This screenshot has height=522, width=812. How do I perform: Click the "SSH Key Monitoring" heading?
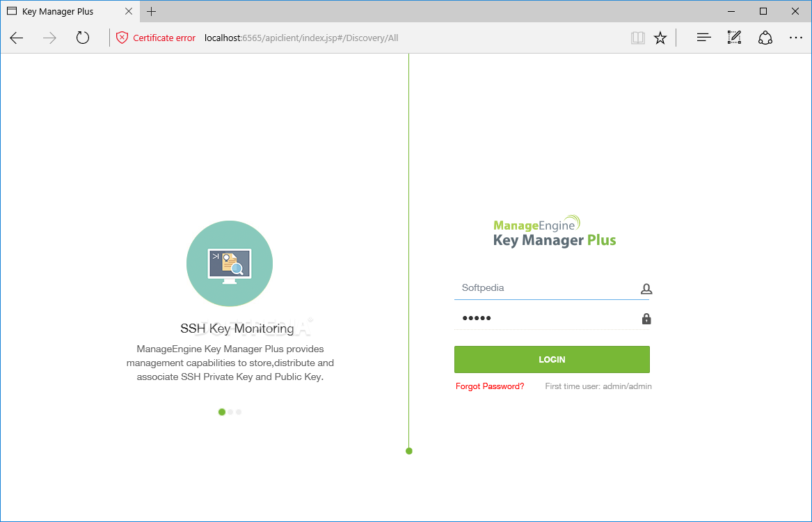(x=237, y=329)
